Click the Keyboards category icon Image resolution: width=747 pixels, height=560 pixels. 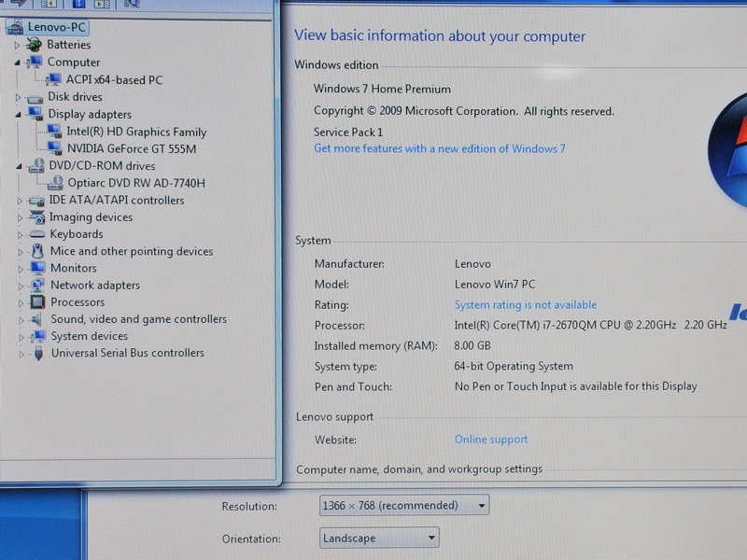[37, 234]
